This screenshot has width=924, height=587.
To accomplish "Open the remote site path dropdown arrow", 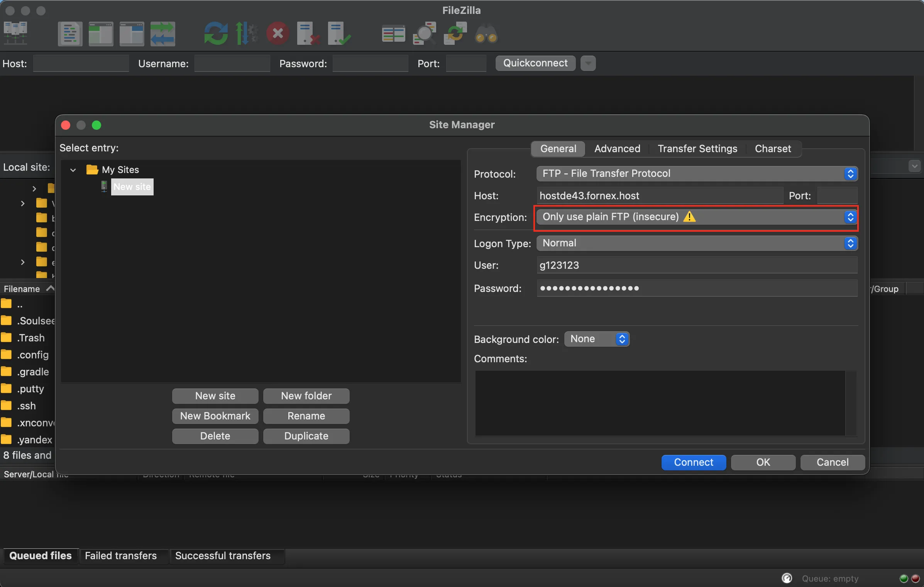I will [914, 166].
